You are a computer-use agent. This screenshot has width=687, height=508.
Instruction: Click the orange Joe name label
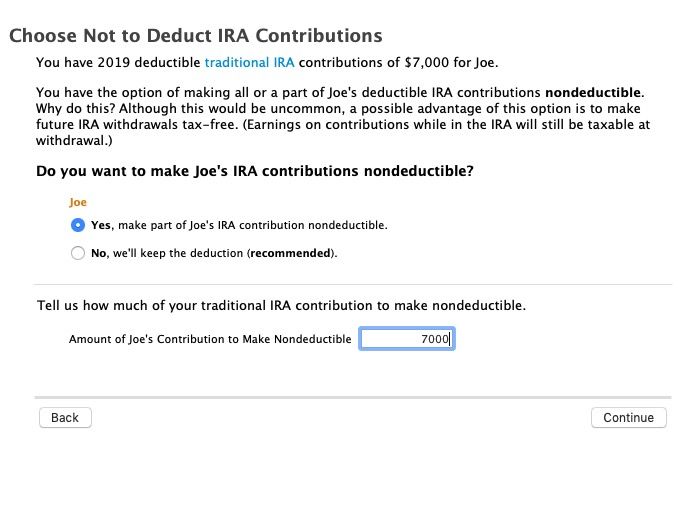(x=78, y=202)
